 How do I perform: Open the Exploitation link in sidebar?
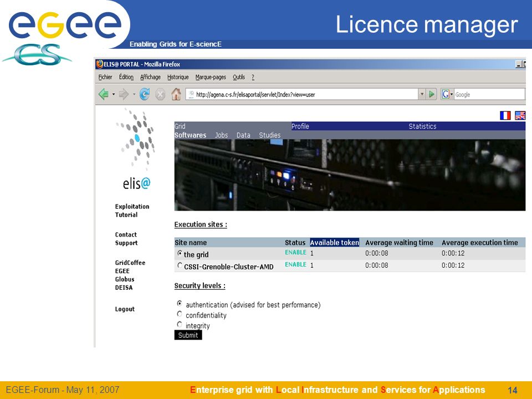click(132, 206)
